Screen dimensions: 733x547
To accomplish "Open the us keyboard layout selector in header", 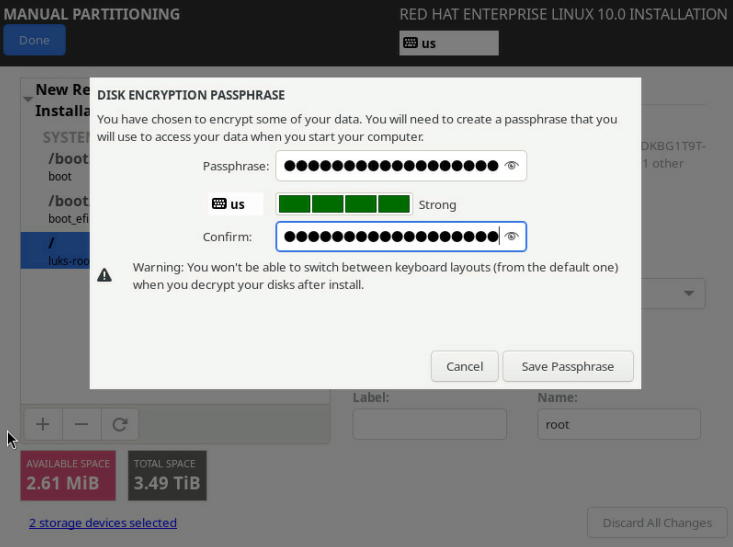I will 449,43.
